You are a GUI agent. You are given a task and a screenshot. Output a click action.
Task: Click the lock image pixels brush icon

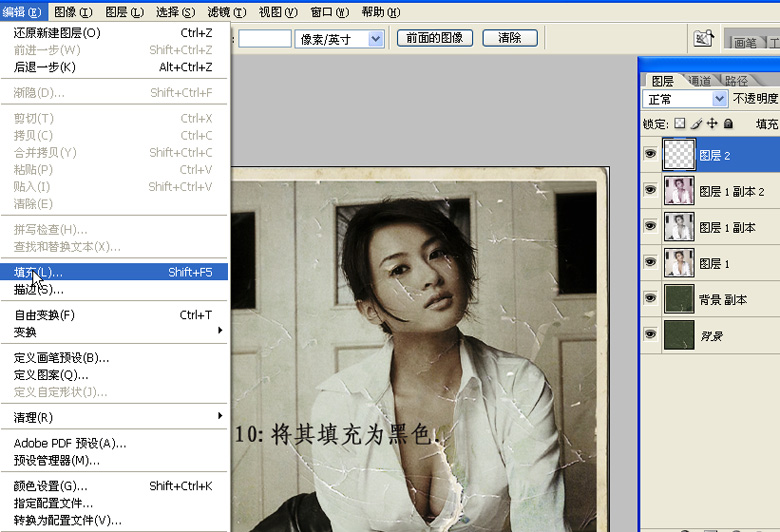696,123
